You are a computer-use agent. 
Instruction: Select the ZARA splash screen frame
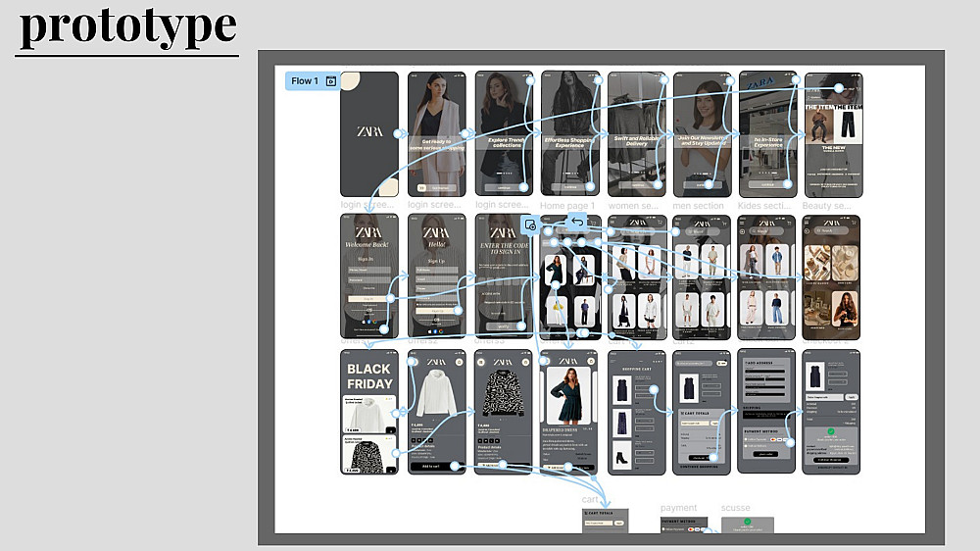click(369, 134)
